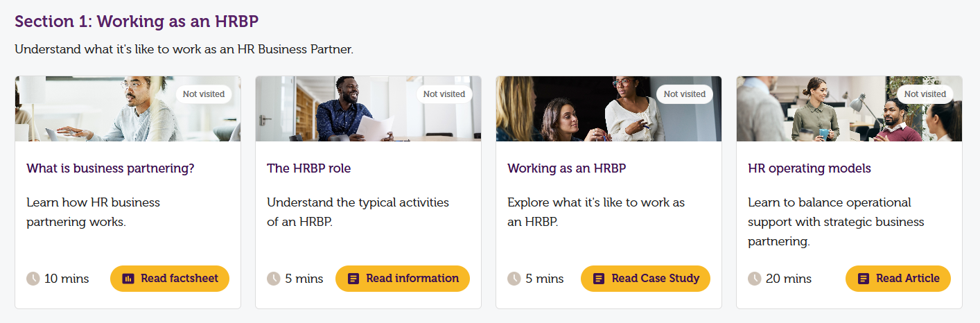The width and height of the screenshot is (980, 323).
Task: Open the 'HR operating models' card title
Action: [x=810, y=168]
